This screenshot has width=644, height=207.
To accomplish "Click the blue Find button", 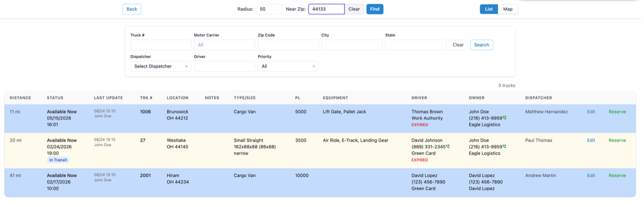I will point(375,9).
